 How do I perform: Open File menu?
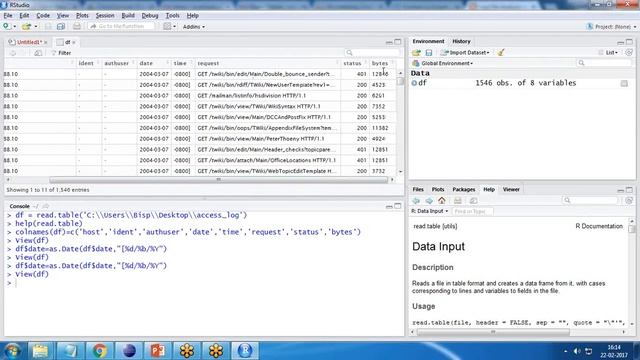tap(8, 16)
